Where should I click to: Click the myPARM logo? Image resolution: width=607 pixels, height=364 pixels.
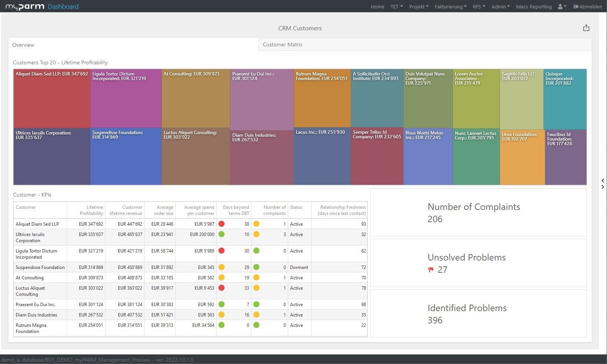[x=25, y=7]
